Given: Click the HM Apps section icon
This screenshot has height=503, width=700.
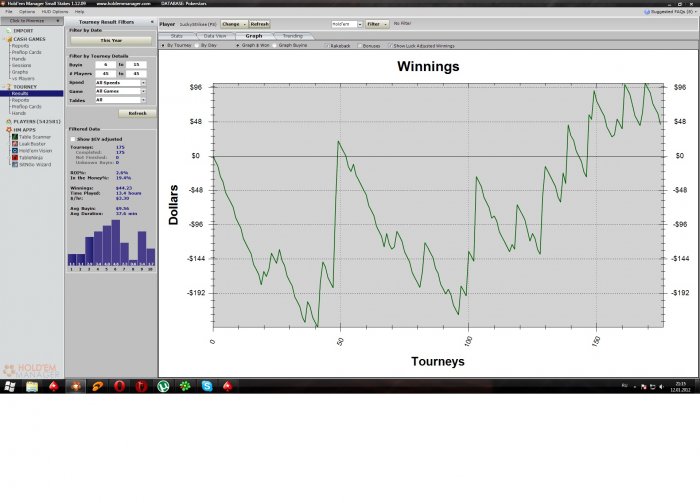Looking at the screenshot, I should pos(8,129).
